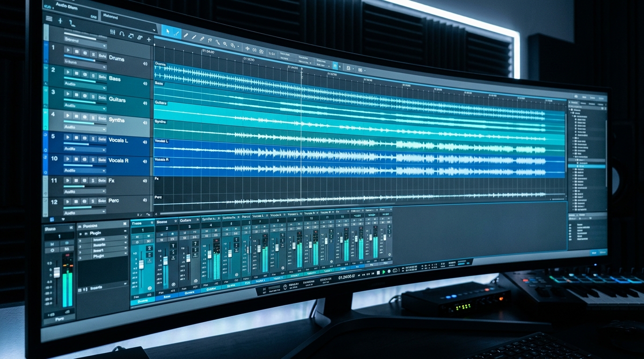Screen dimensions: 644x359
Task: Click the plus icon above track names
Action: click(x=149, y=40)
